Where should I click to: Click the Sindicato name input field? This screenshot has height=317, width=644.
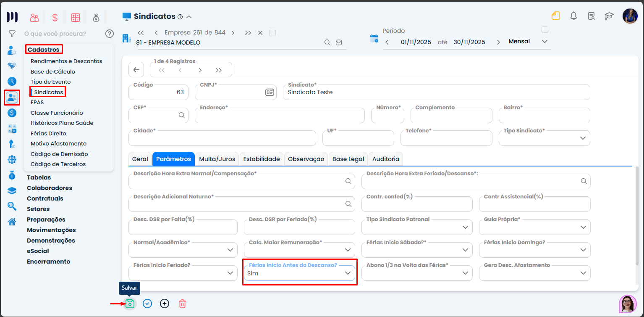[436, 92]
